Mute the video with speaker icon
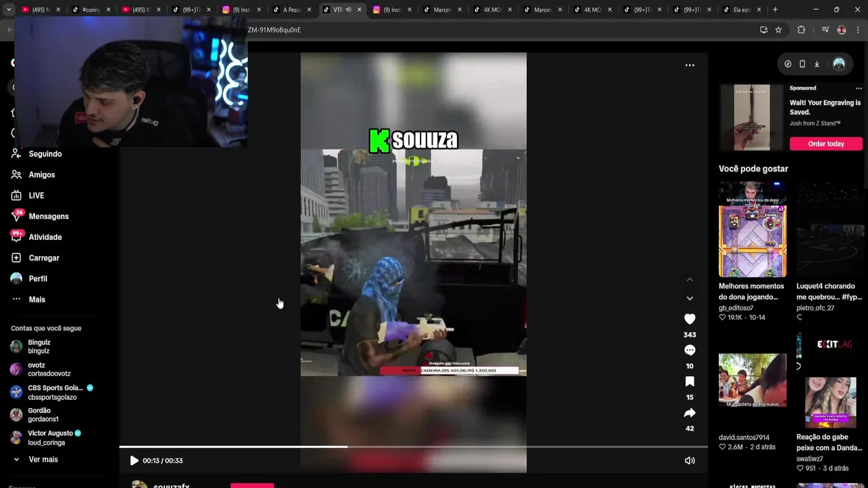 tap(690, 461)
